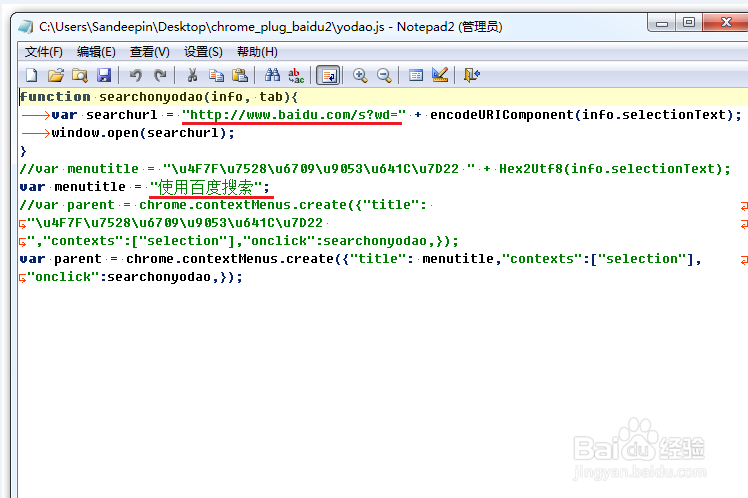Open customize schemes ruler-pencil icon

tap(440, 75)
